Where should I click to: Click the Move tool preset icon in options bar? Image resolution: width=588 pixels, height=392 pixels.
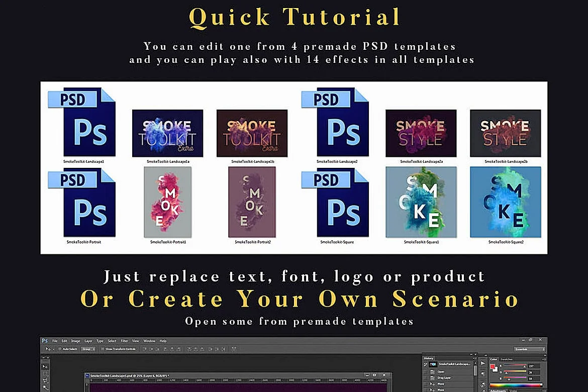point(48,349)
